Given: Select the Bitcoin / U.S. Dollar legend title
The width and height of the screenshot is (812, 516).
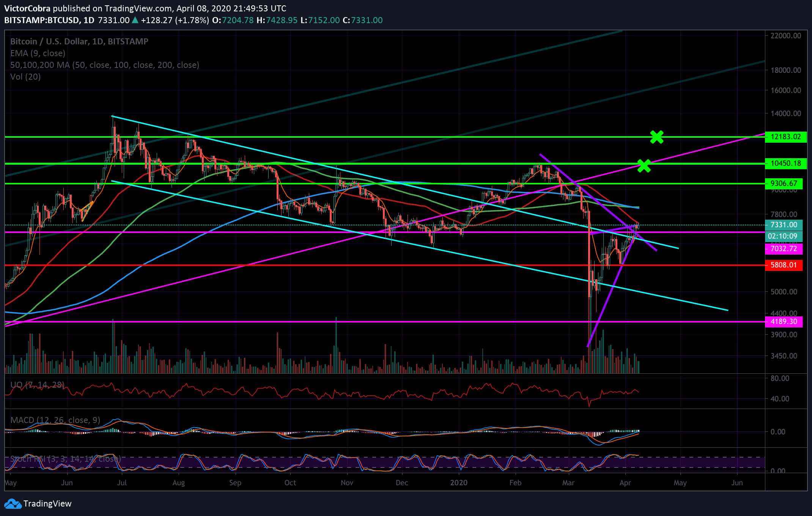Looking at the screenshot, I should click(79, 41).
